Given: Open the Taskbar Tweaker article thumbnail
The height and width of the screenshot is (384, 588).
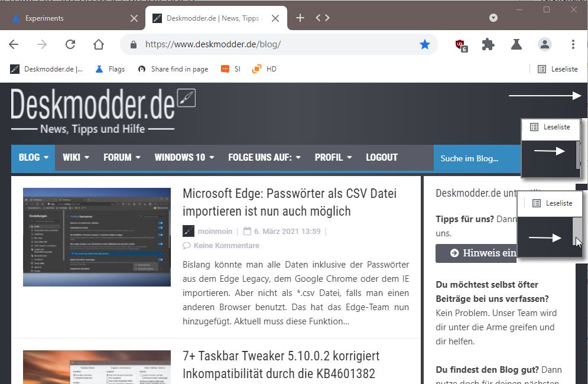Looking at the screenshot, I should tap(97, 367).
